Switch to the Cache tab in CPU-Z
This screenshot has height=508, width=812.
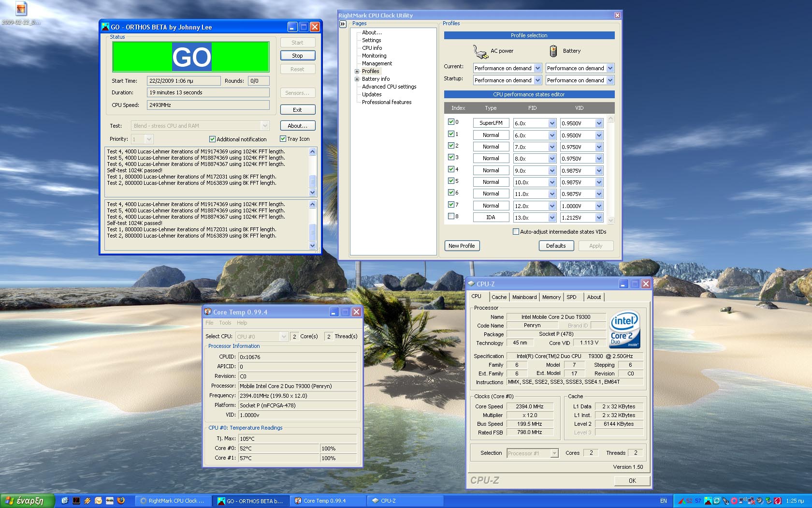[499, 297]
